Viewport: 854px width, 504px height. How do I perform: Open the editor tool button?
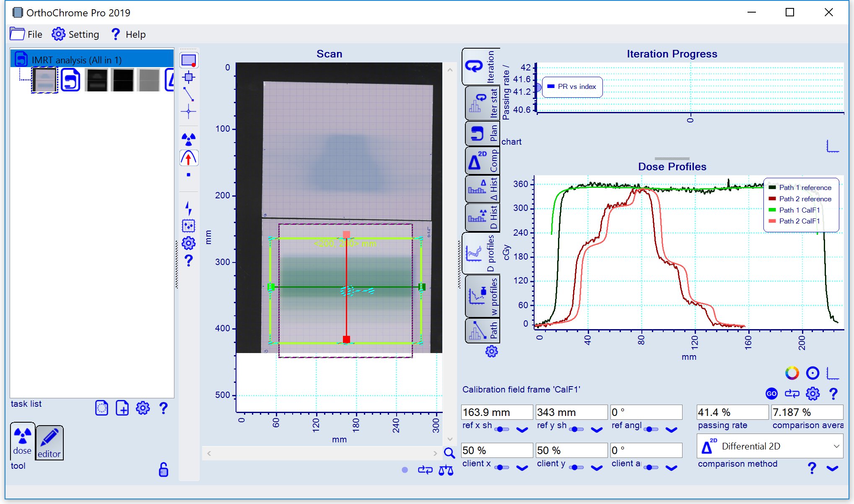click(x=49, y=443)
